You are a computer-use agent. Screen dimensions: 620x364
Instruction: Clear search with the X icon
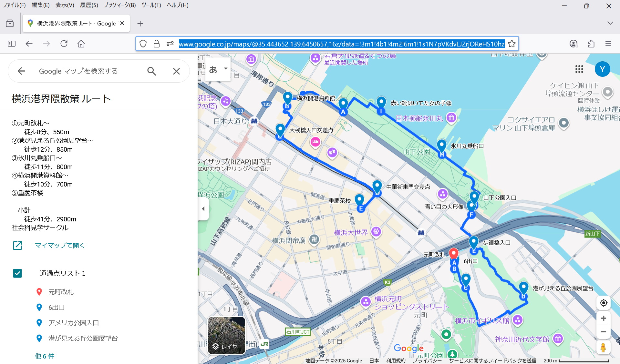click(176, 71)
